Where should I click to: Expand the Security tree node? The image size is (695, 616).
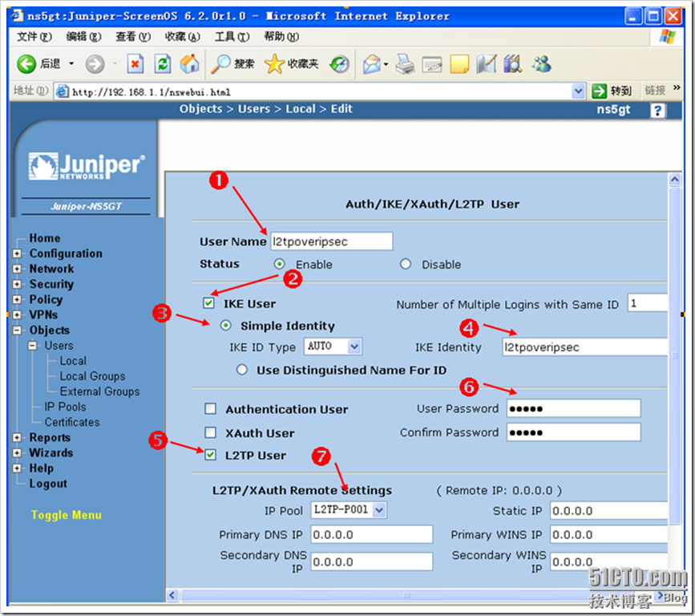pyautogui.click(x=17, y=284)
